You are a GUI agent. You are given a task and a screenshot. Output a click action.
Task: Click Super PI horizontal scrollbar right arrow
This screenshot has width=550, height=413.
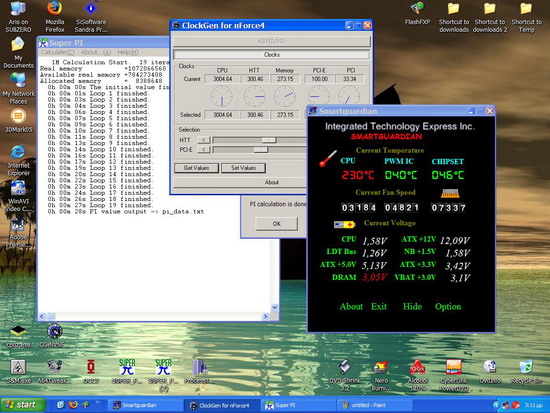[x=265, y=317]
